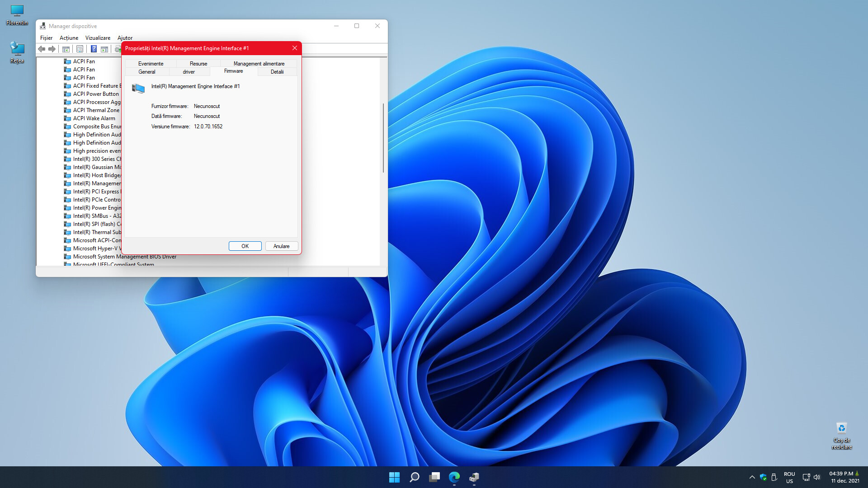868x488 pixels.
Task: Click the Device Manager vertical scrollbar thumb
Action: point(383,138)
